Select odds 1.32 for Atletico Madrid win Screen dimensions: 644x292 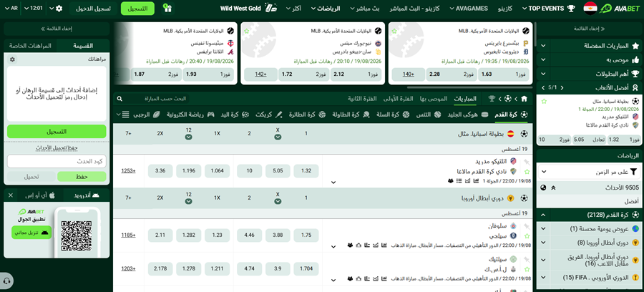point(306,170)
